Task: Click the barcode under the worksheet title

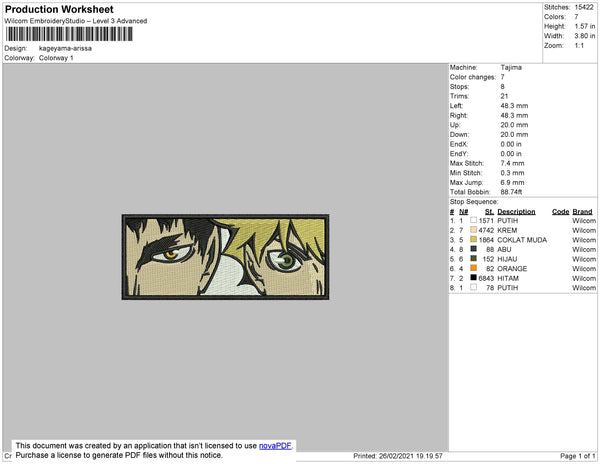Action: (69, 34)
